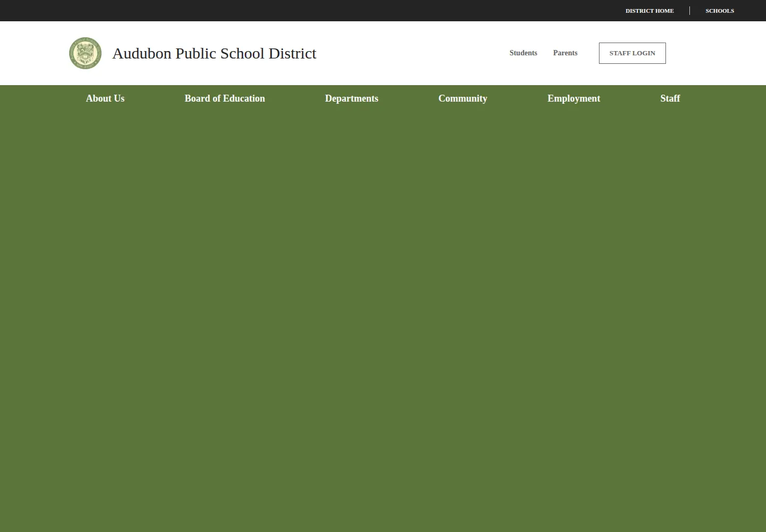
Task: Open the Departments menu
Action: click(352, 98)
